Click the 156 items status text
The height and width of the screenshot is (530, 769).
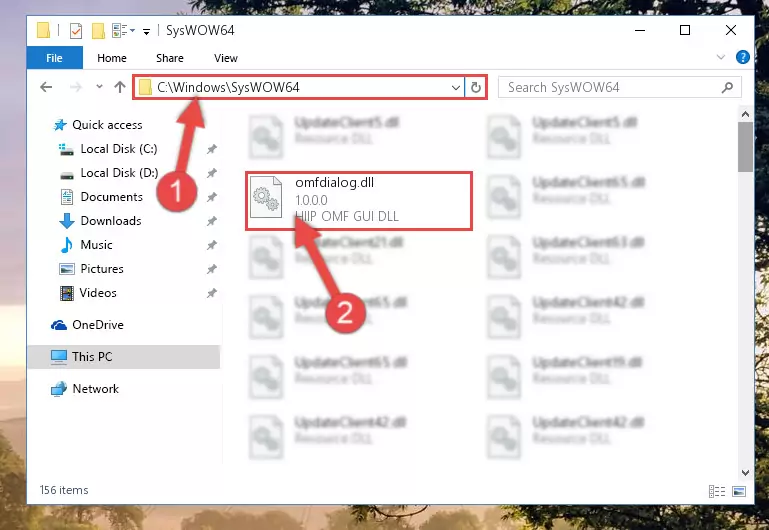pos(64,490)
